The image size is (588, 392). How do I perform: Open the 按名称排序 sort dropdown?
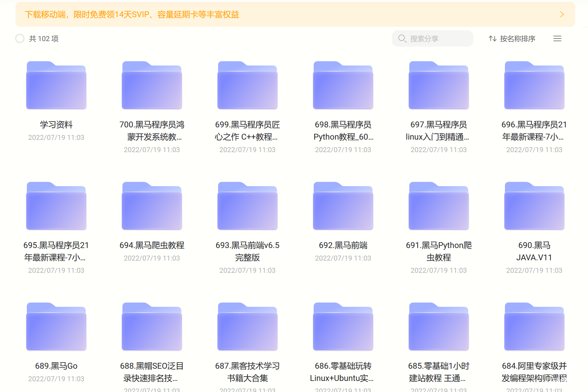coord(512,38)
